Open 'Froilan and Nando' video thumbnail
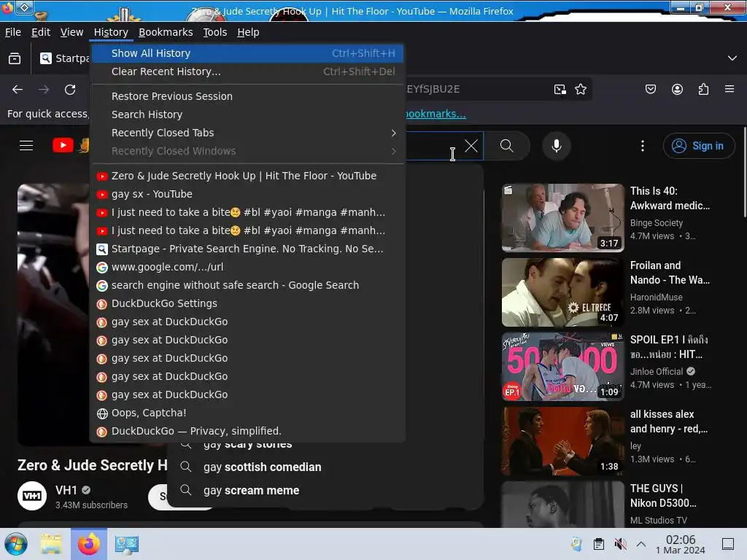This screenshot has width=747, height=560. coord(562,292)
